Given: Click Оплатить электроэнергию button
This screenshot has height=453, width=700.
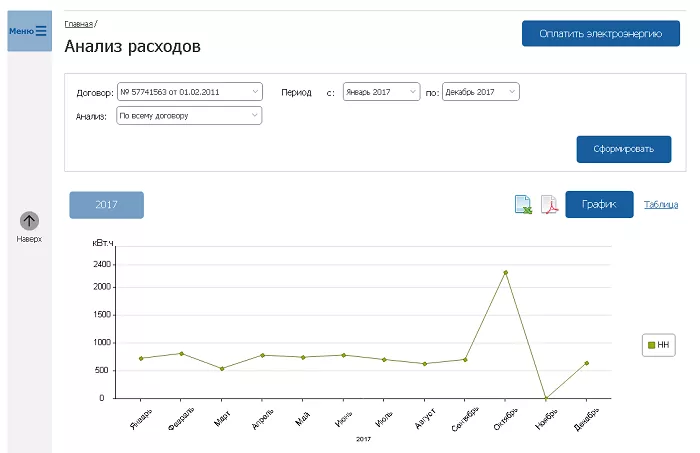Looking at the screenshot, I should (600, 33).
